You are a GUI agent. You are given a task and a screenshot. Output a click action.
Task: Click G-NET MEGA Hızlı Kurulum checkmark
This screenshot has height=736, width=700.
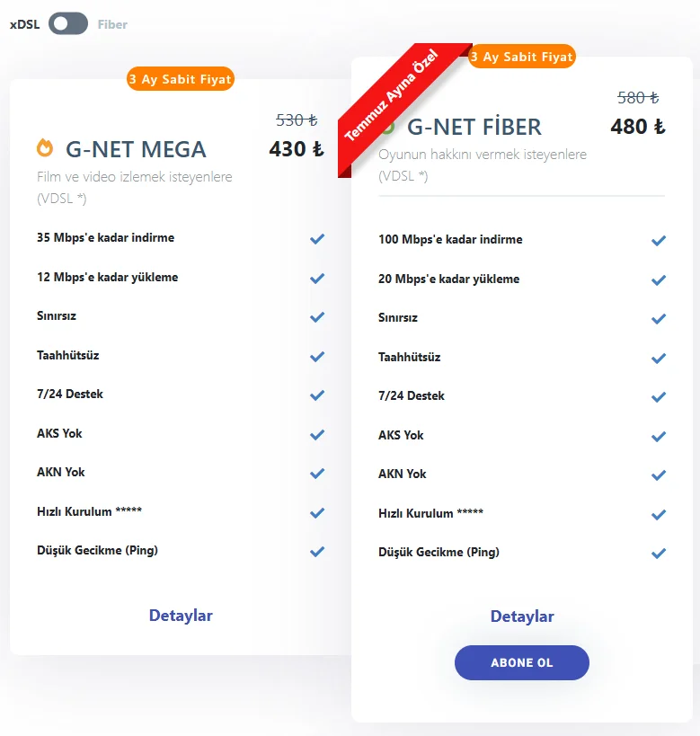(316, 512)
